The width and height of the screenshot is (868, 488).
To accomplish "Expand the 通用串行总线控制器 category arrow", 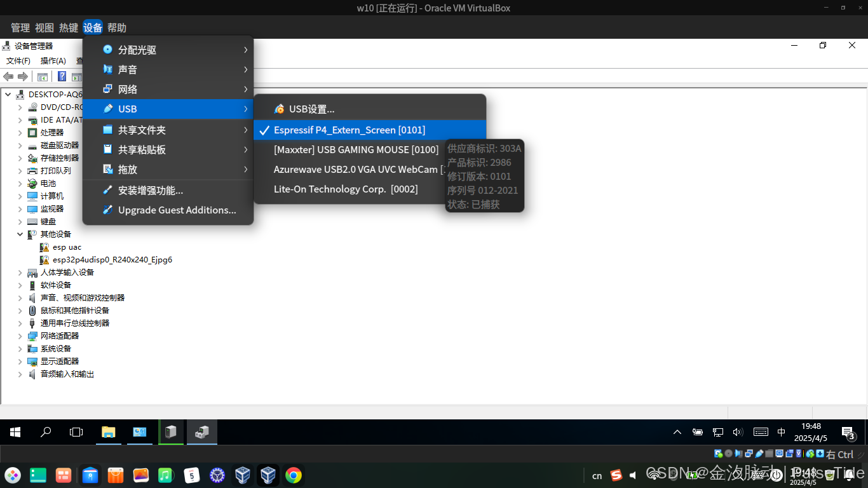I will coord(20,323).
